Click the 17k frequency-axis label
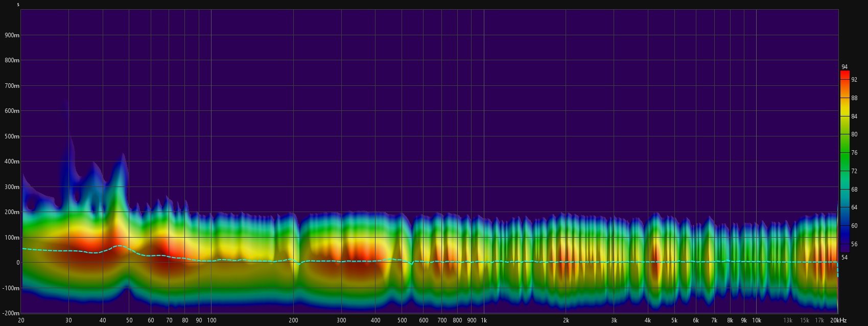Viewport: 868px width, 326px height. point(819,320)
